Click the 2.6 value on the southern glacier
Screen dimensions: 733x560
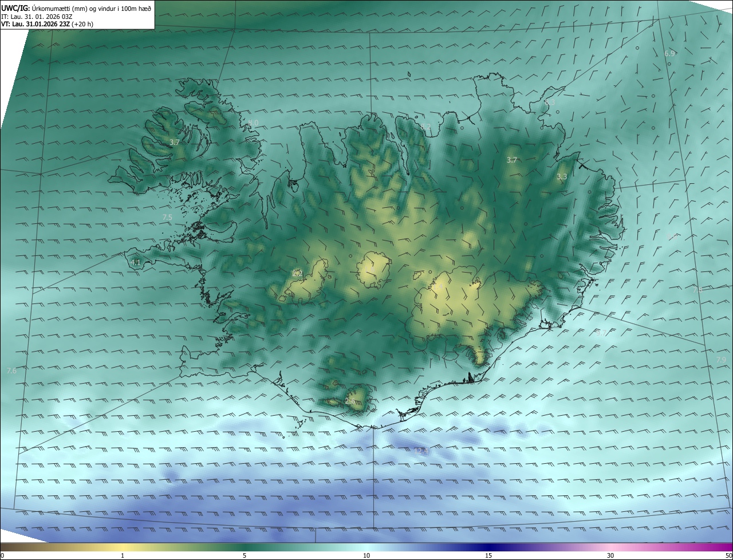tap(350, 401)
